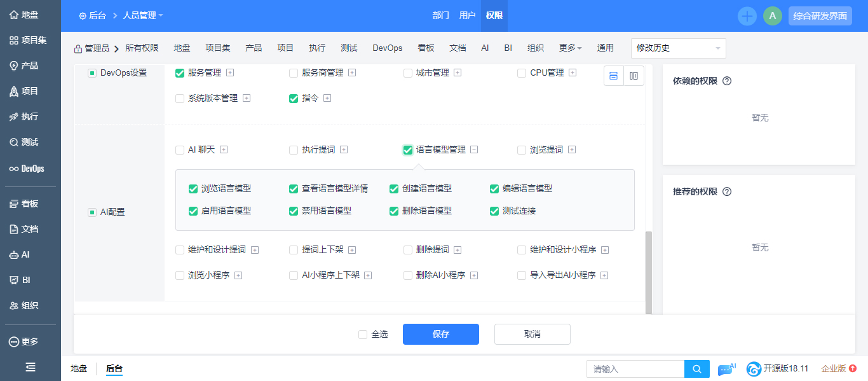Click the 保存 save button

441,334
